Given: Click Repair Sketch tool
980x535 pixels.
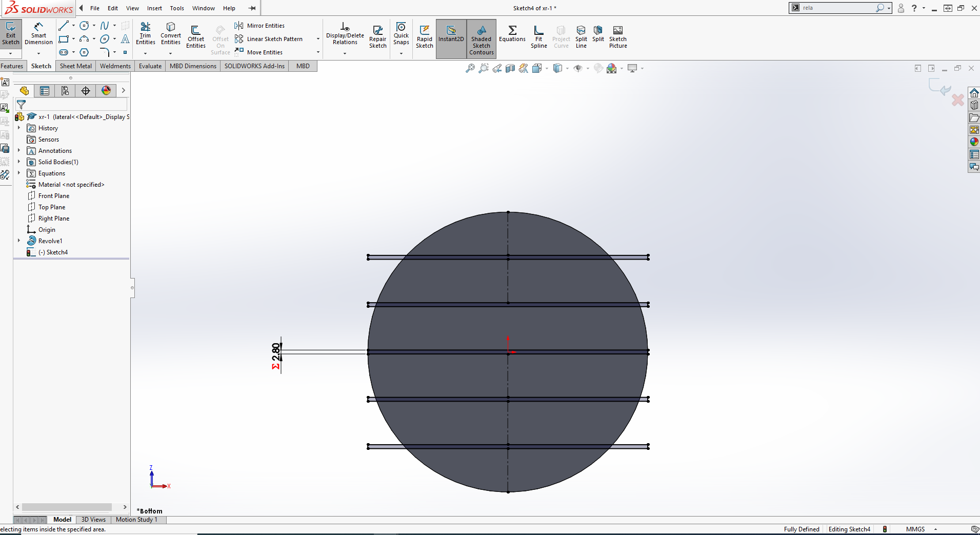Looking at the screenshot, I should pos(378,37).
